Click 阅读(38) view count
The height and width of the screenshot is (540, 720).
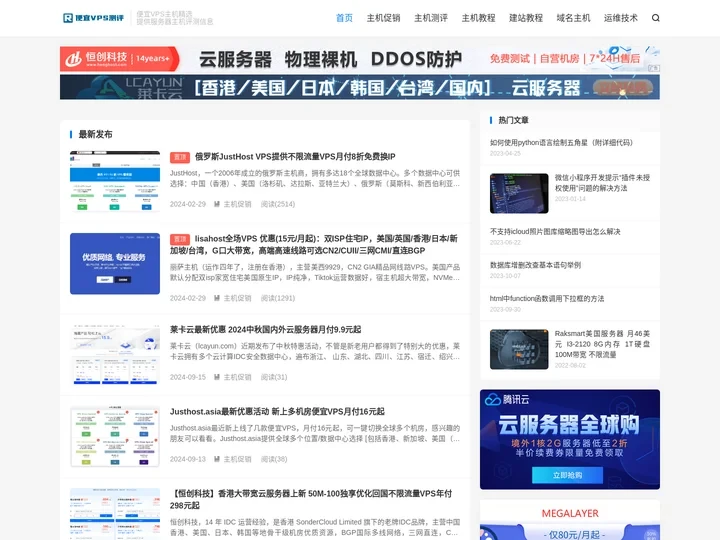(x=274, y=459)
